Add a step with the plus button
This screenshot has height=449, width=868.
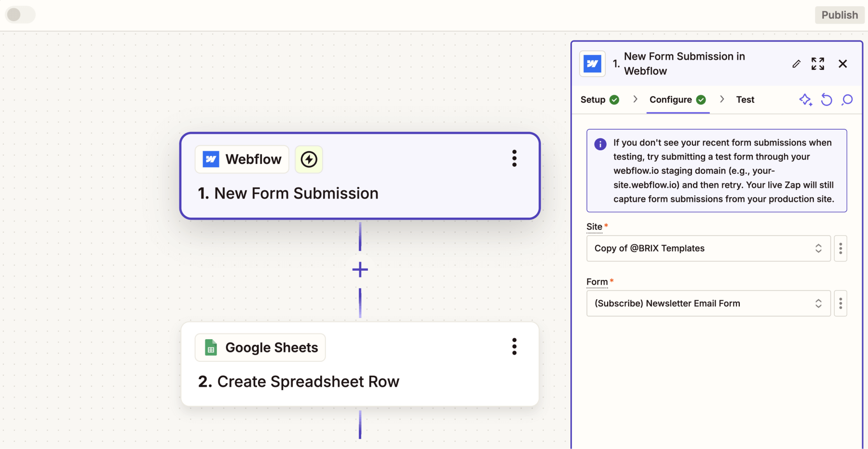pyautogui.click(x=360, y=269)
